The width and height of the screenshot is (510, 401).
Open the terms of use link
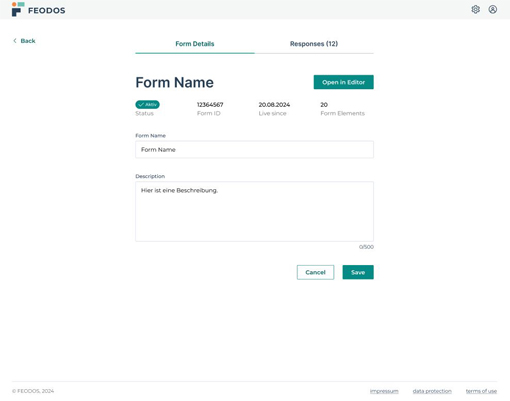point(481,391)
